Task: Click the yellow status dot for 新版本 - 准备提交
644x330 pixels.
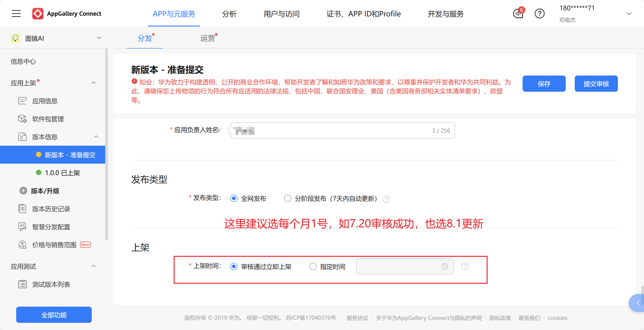Action: coord(38,154)
